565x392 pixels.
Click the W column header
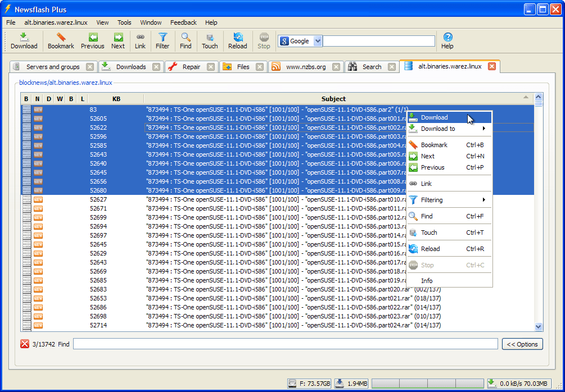60,99
